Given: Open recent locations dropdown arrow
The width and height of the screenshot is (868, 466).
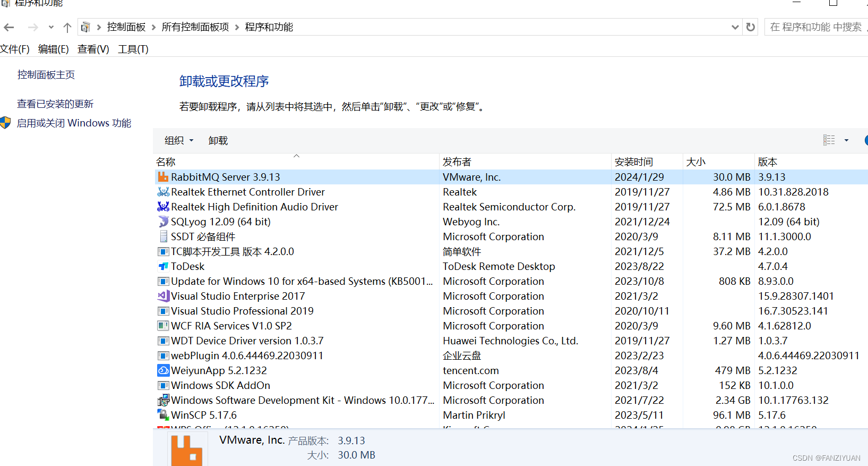Looking at the screenshot, I should pyautogui.click(x=51, y=27).
